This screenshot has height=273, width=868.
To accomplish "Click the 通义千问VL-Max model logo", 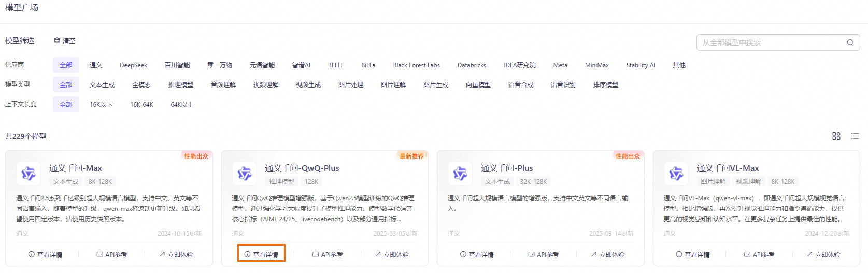I will (x=676, y=174).
